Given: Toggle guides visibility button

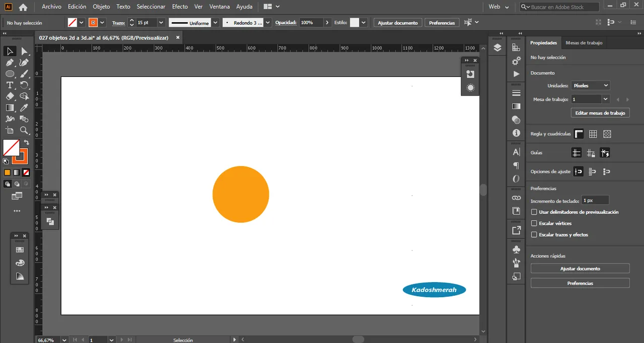Looking at the screenshot, I should (x=577, y=152).
